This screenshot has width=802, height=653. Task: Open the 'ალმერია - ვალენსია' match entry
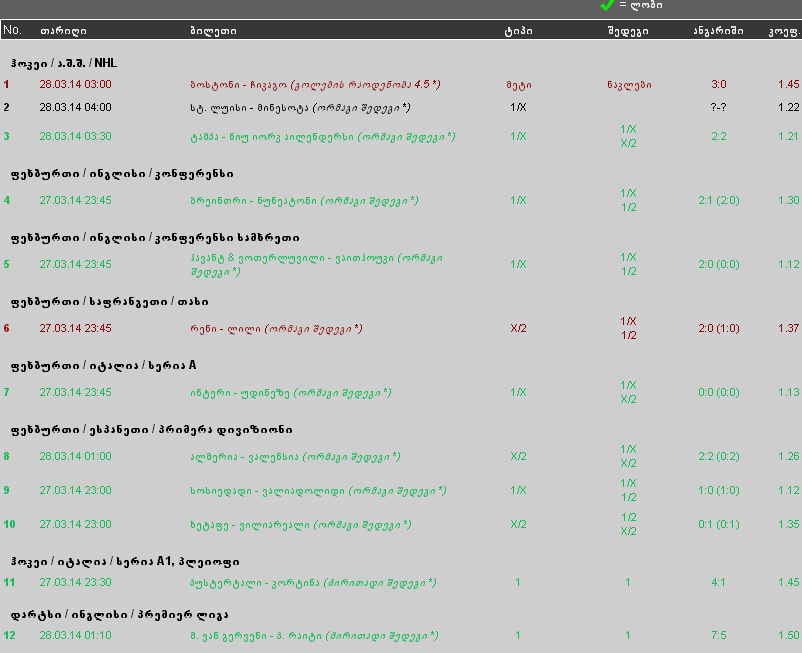295,457
